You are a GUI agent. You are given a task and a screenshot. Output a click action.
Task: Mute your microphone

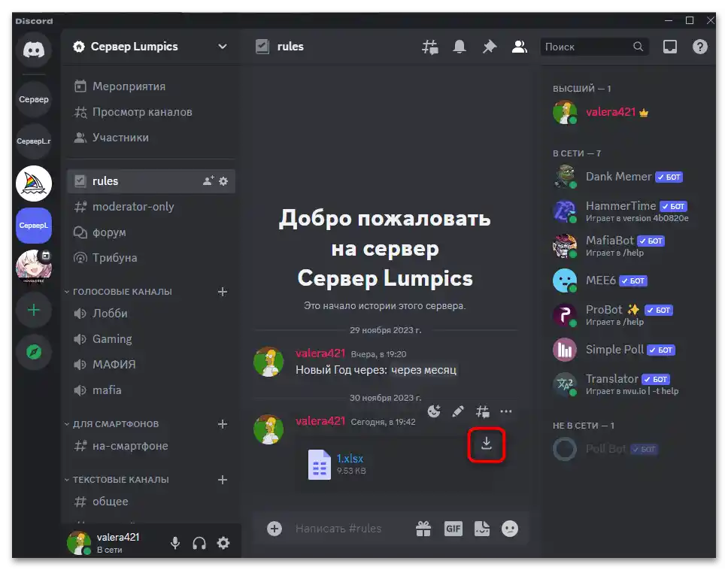(174, 542)
